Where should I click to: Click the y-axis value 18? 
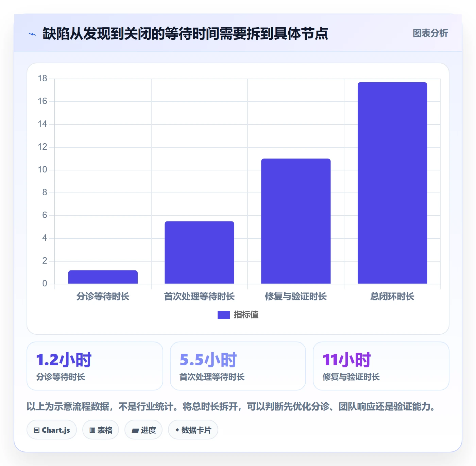(x=42, y=79)
